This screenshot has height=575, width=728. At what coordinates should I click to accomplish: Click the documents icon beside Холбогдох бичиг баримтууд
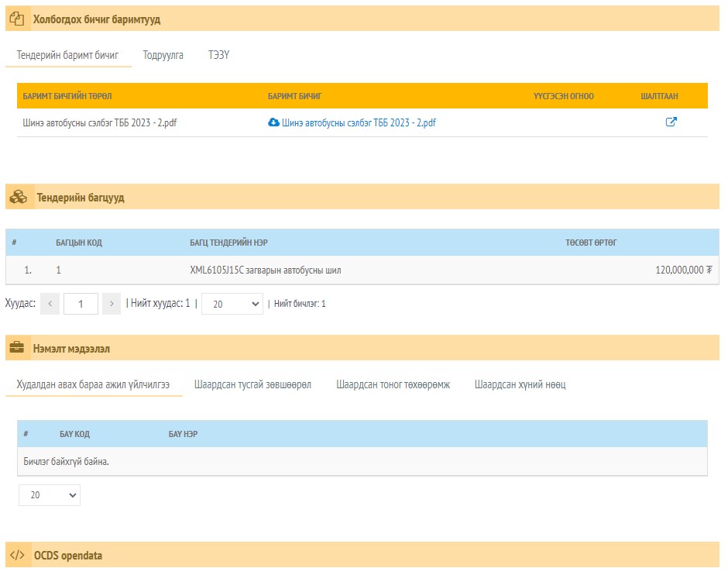tap(17, 19)
